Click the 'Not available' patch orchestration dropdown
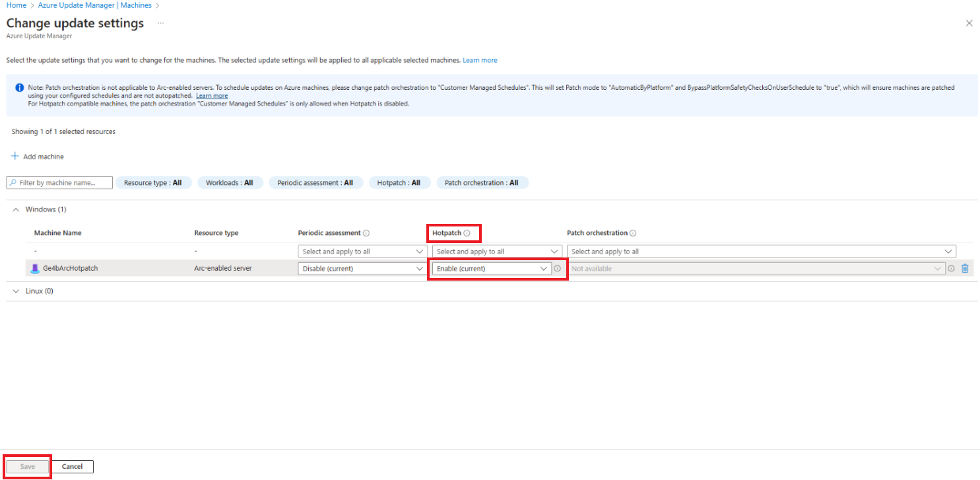980x480 pixels. click(756, 269)
